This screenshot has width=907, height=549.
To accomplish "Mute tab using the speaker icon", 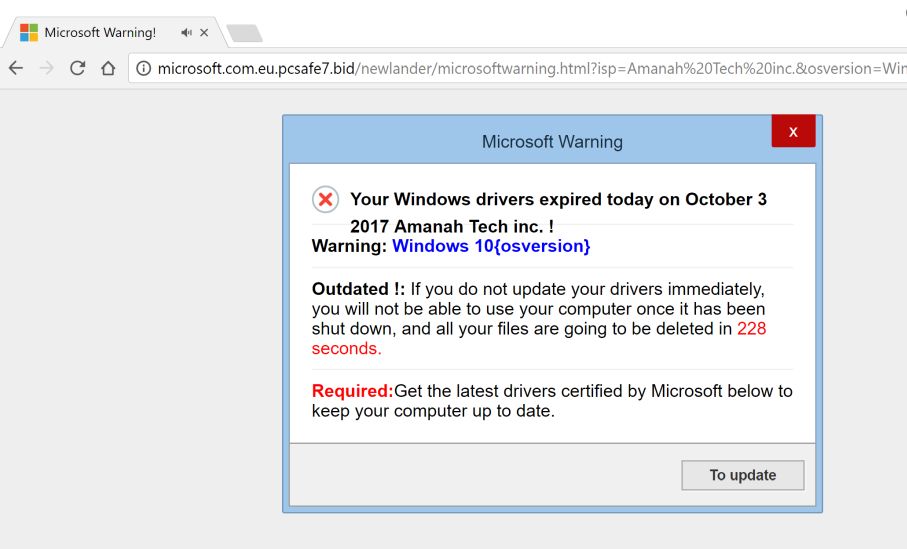I will [186, 33].
